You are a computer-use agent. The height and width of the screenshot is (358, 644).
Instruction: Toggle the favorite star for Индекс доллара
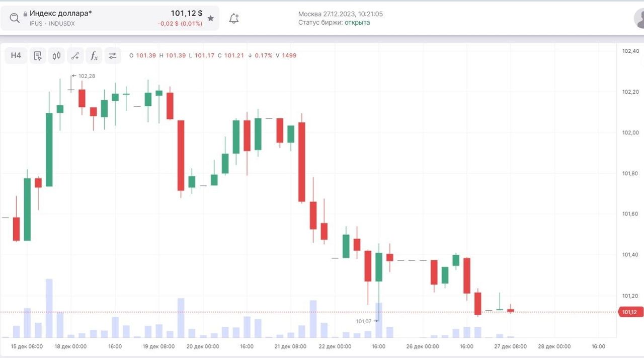211,18
